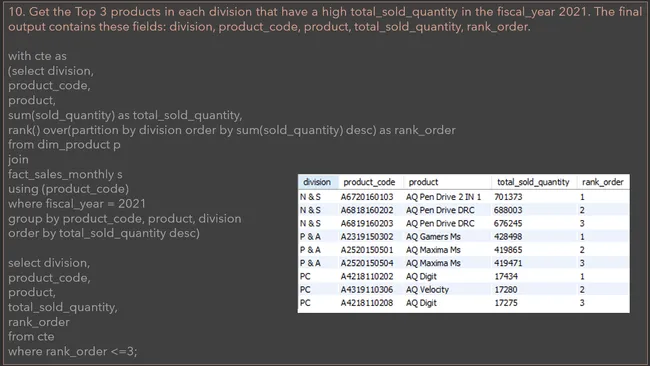Select cell A6818160202
650x366 pixels.
pyautogui.click(x=367, y=210)
